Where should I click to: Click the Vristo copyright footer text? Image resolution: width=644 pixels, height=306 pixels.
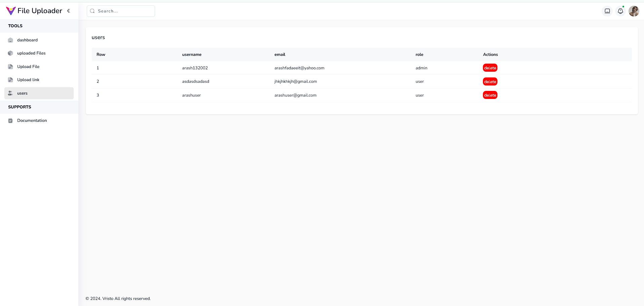(x=118, y=299)
